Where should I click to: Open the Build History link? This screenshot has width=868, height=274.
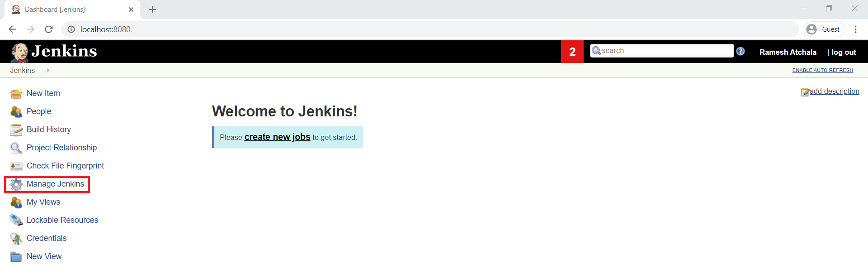[49, 130]
